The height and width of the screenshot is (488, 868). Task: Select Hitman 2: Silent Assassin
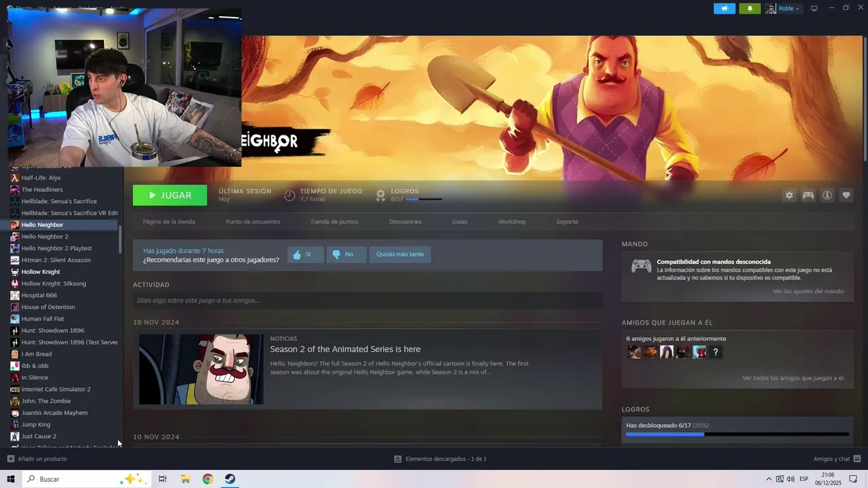(56, 260)
